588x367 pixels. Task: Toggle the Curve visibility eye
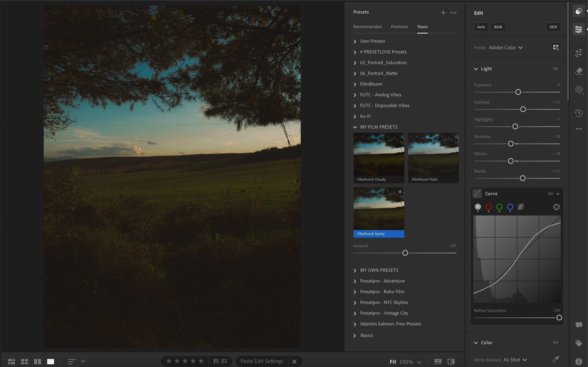[x=550, y=193]
